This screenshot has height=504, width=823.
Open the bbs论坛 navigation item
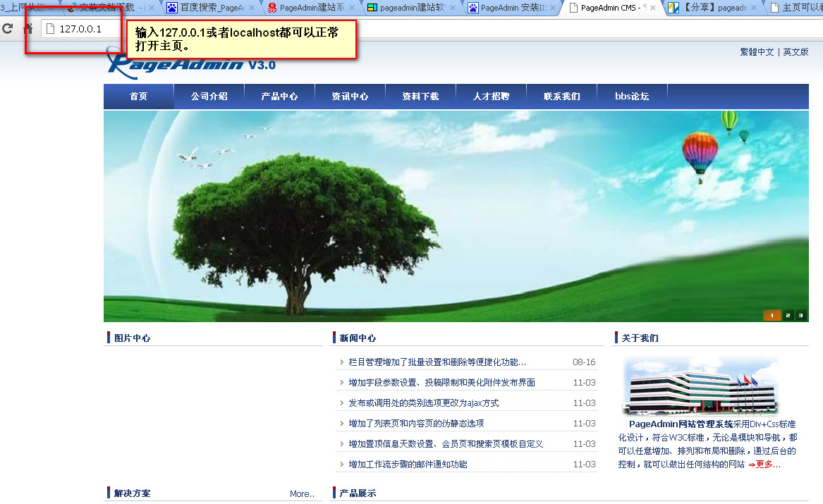coord(632,97)
